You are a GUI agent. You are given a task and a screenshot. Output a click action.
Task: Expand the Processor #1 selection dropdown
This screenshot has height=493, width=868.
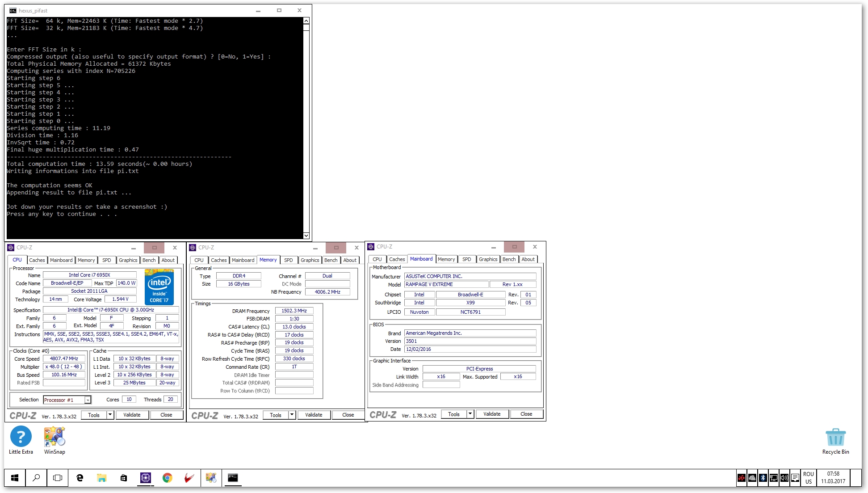tap(88, 400)
